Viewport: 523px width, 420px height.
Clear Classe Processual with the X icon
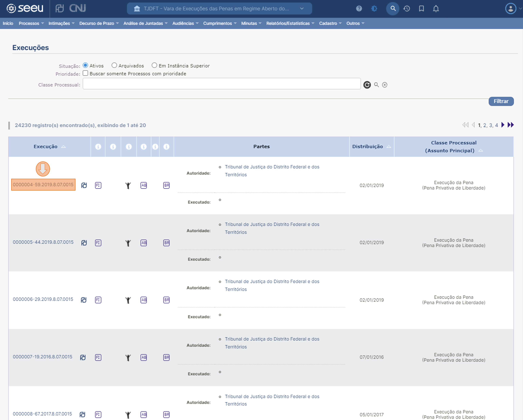click(385, 85)
